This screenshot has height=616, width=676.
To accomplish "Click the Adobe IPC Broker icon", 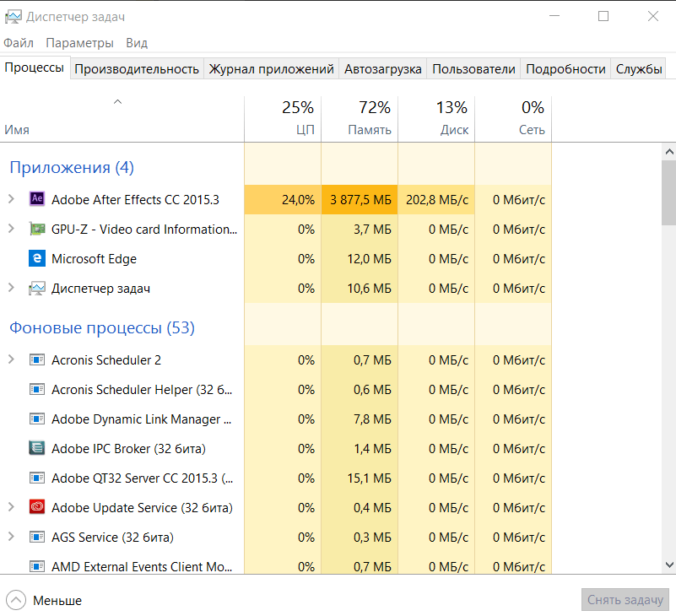I will (36, 449).
